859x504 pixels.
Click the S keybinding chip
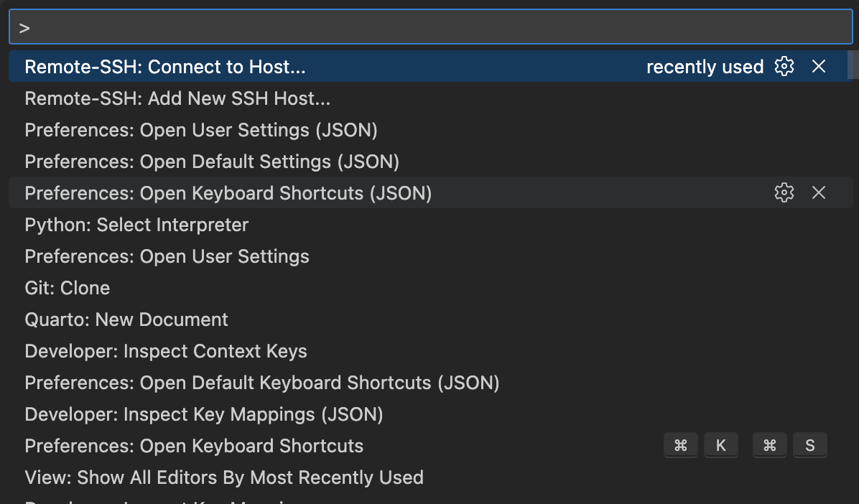[x=809, y=445]
